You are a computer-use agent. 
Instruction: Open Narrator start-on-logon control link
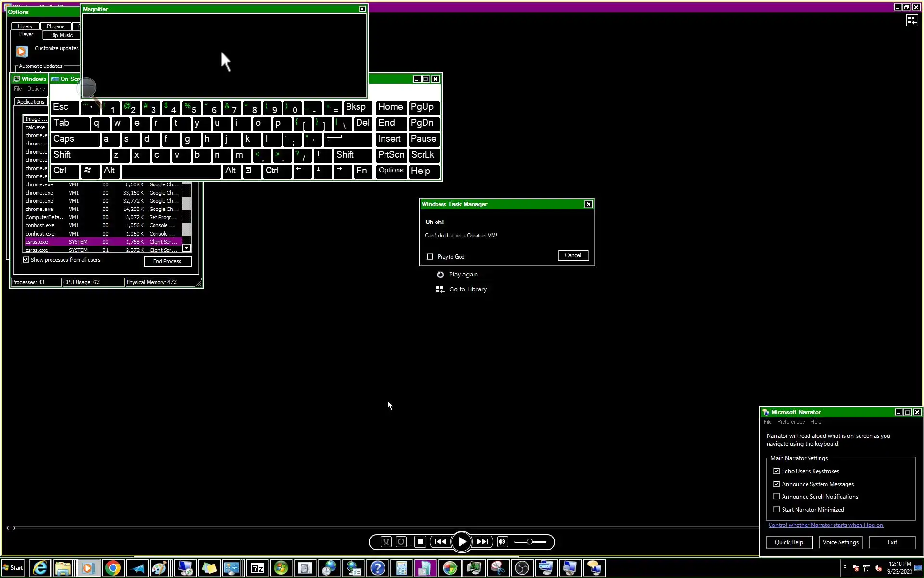(x=825, y=525)
